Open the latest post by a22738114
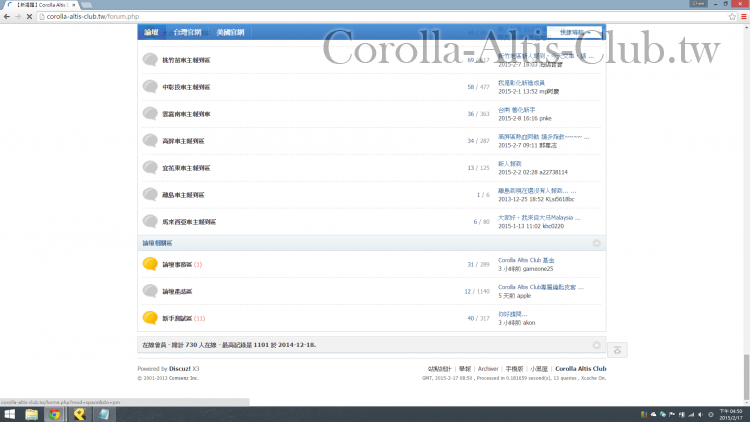The height and width of the screenshot is (422, 750). coord(509,164)
